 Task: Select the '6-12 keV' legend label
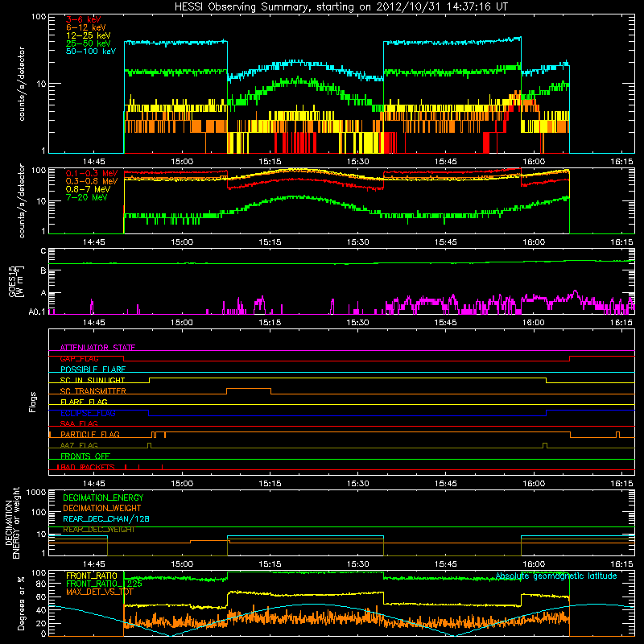point(86,27)
